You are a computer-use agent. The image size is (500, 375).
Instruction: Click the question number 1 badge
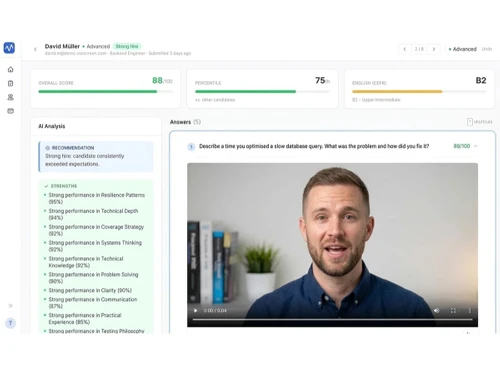coord(191,147)
